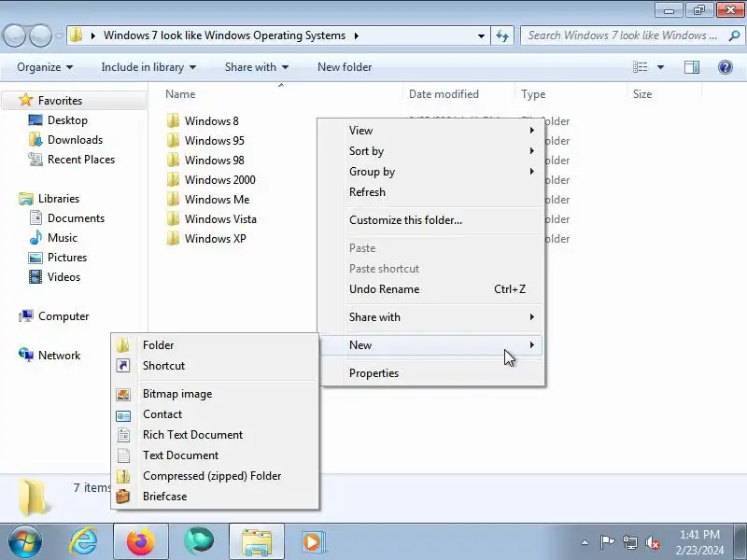Expand the address bar root arrow
This screenshot has height=560, width=747.
92,35
